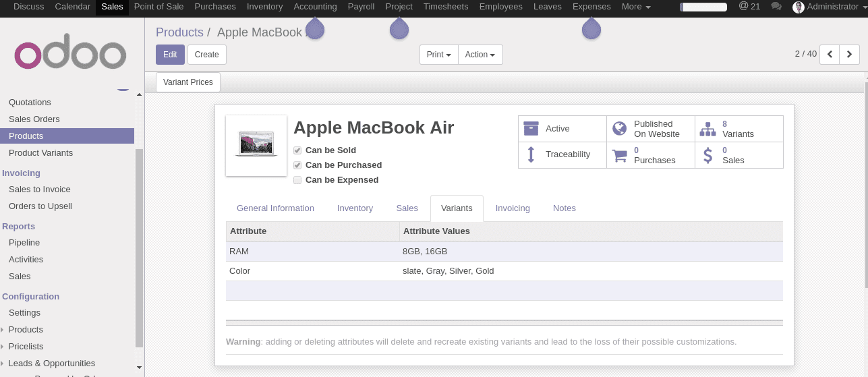Open the Activities report

click(26, 260)
